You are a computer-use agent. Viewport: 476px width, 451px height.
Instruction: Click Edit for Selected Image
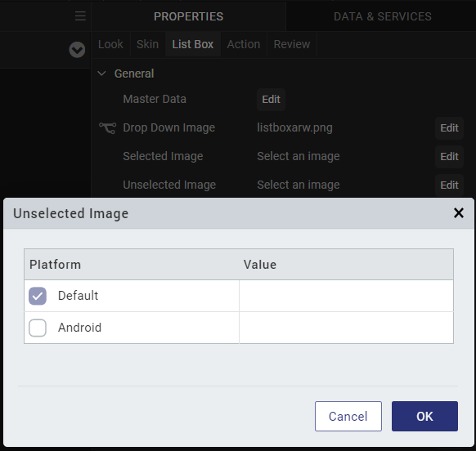coord(449,157)
